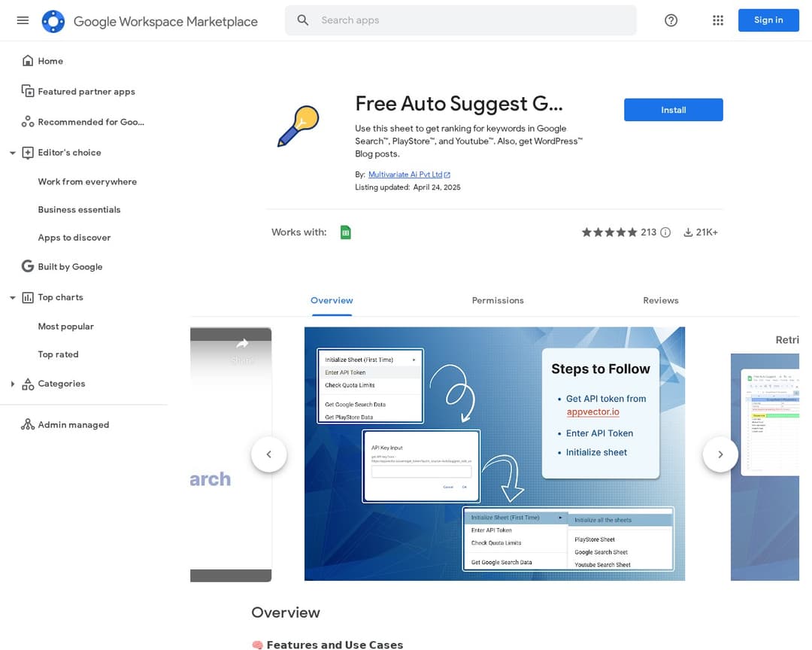Click inside the Search apps field

tap(459, 20)
